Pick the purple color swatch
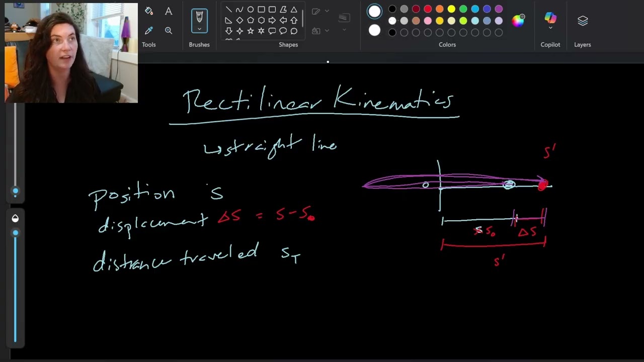This screenshot has width=644, height=362. coord(499,9)
